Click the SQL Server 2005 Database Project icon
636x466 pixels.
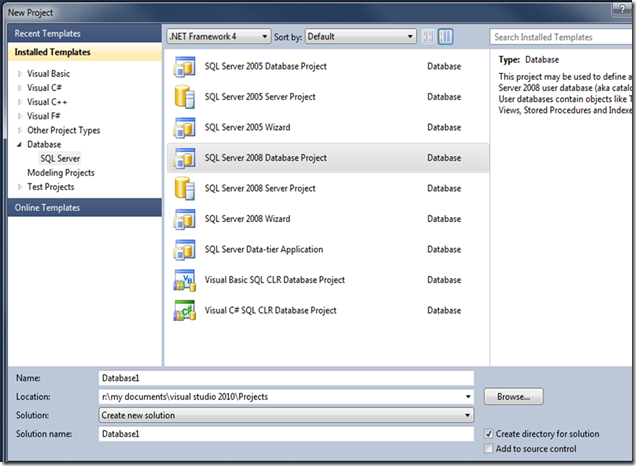tap(185, 67)
